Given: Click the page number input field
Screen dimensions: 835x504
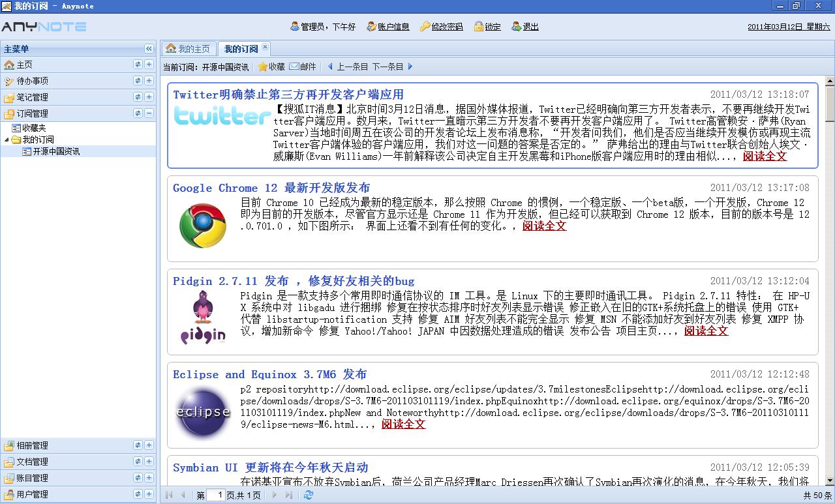Looking at the screenshot, I should point(216,495).
